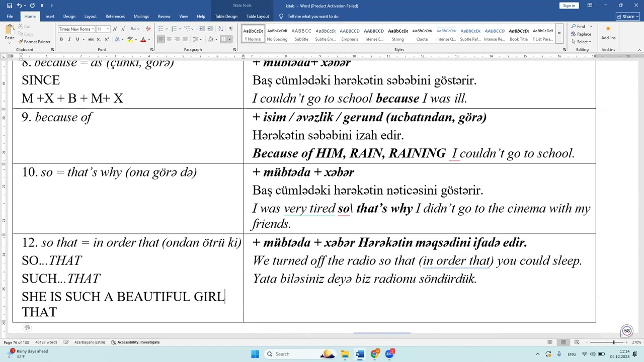Toggle Italic formatting
Image resolution: width=644 pixels, height=362 pixels.
(x=69, y=39)
